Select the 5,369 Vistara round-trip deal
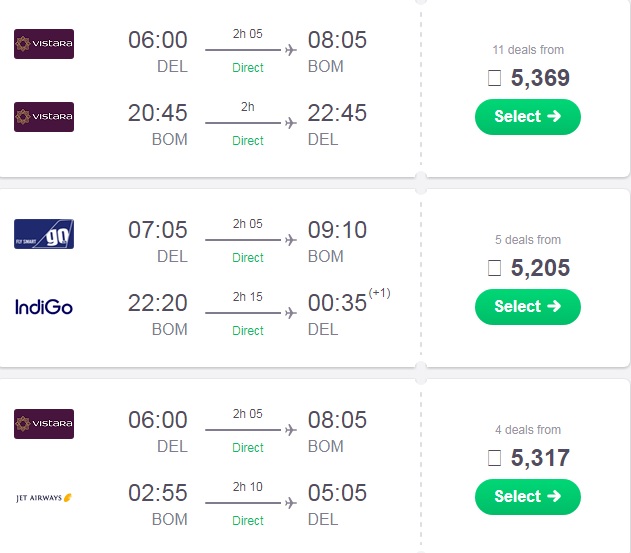The width and height of the screenshot is (631, 553). coord(528,117)
